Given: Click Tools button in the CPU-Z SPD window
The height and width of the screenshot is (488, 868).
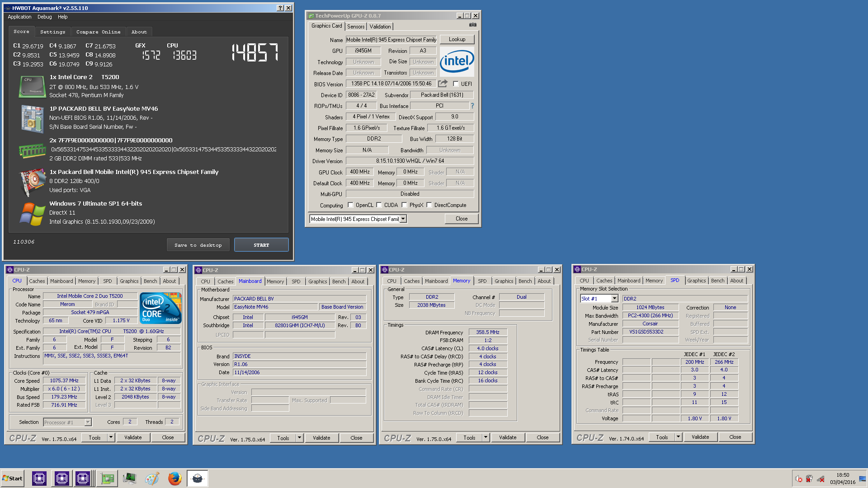Looking at the screenshot, I should [x=662, y=437].
